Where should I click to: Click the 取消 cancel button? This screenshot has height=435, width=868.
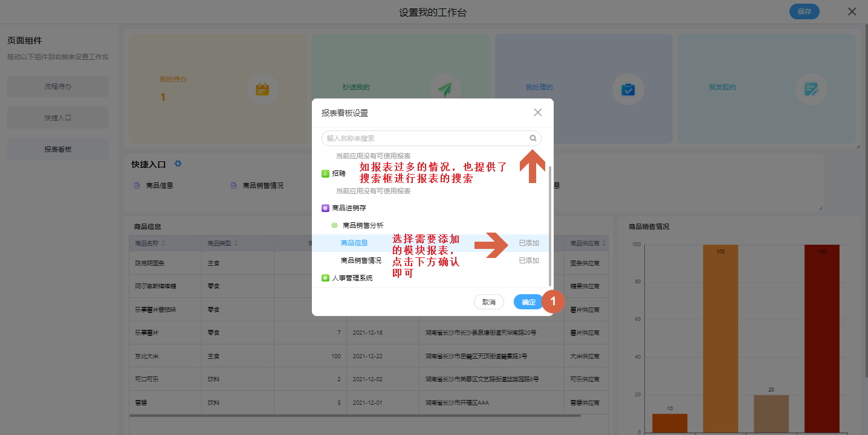(x=488, y=302)
